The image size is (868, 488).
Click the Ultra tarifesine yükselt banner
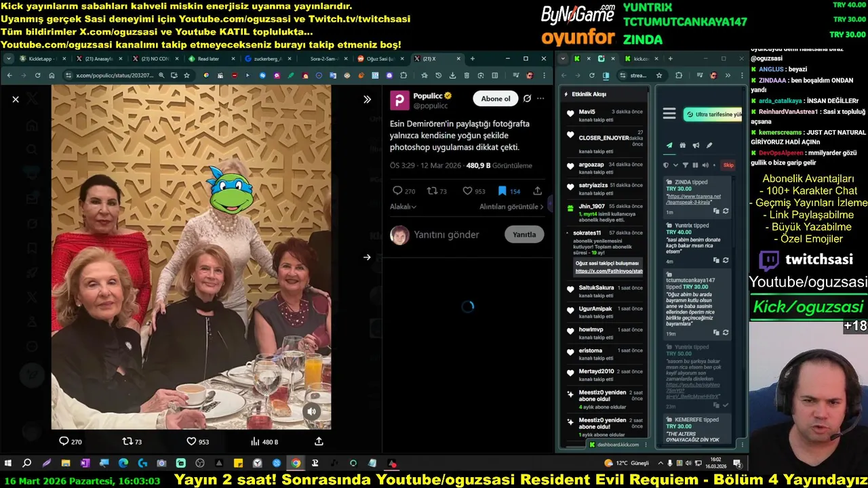click(x=713, y=115)
